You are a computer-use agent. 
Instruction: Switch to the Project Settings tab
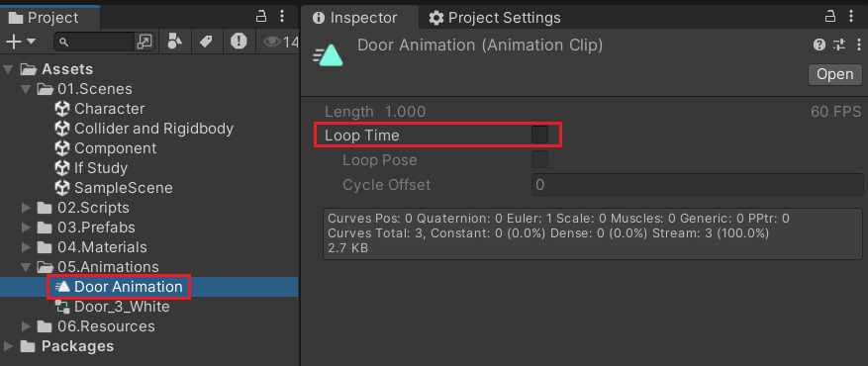(x=495, y=18)
